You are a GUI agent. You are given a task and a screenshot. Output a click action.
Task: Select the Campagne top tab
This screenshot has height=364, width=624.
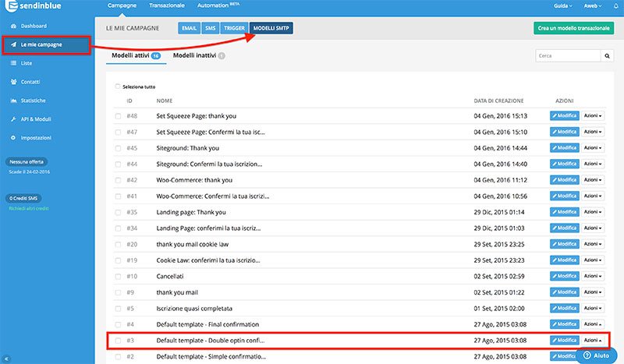pyautogui.click(x=122, y=5)
